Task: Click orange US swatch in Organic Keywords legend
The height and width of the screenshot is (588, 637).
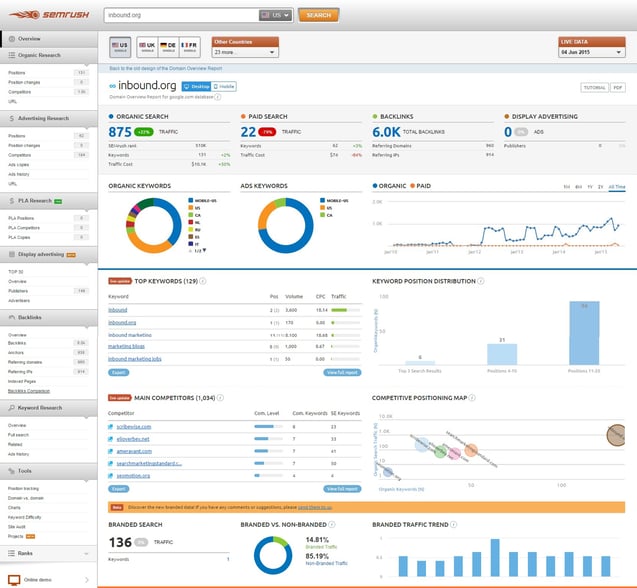Action: pos(191,208)
